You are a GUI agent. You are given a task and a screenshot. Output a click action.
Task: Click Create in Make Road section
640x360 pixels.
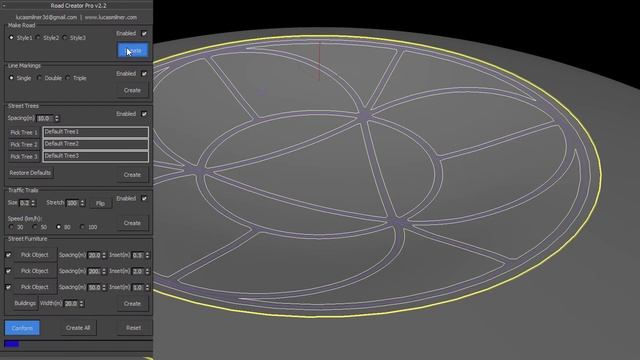click(x=133, y=51)
